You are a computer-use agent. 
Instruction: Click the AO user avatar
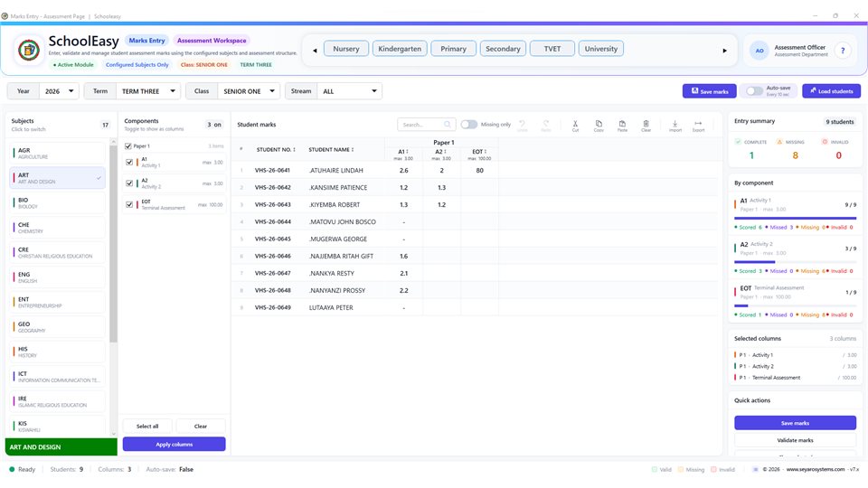759,51
